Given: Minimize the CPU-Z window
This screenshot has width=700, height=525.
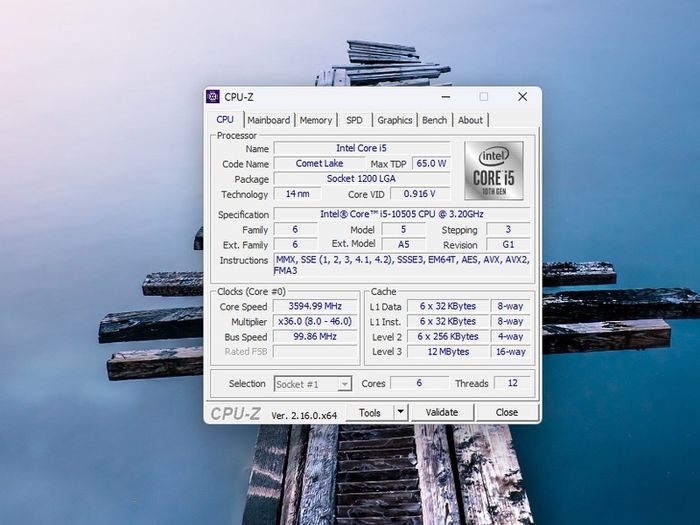Looking at the screenshot, I should coord(446,97).
